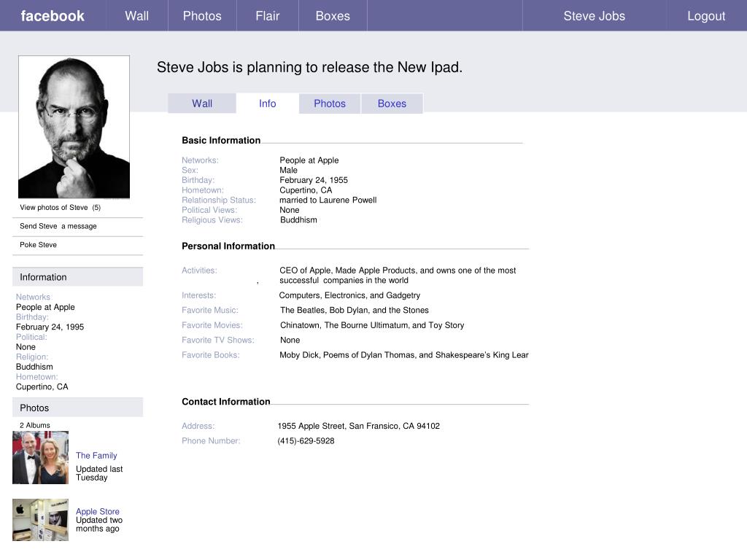This screenshot has width=747, height=560.
Task: Click '2 Albums' text in sidebar
Action: point(35,425)
